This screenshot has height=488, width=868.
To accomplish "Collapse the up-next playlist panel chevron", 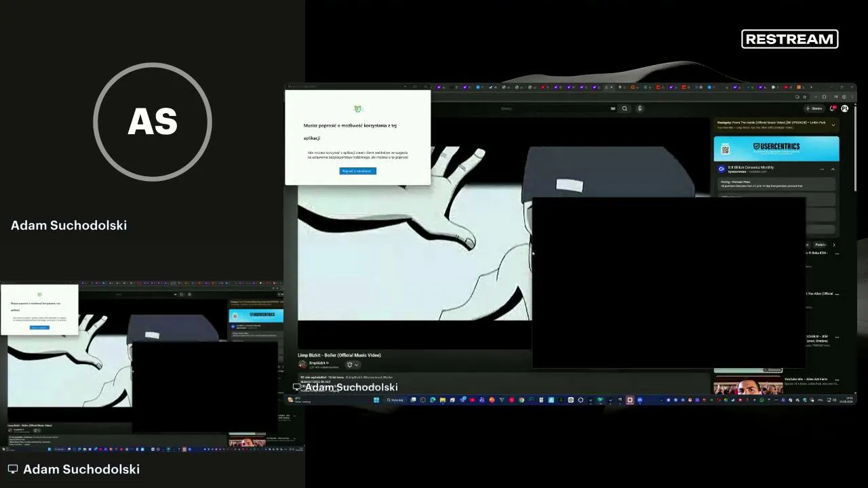I will click(x=833, y=125).
